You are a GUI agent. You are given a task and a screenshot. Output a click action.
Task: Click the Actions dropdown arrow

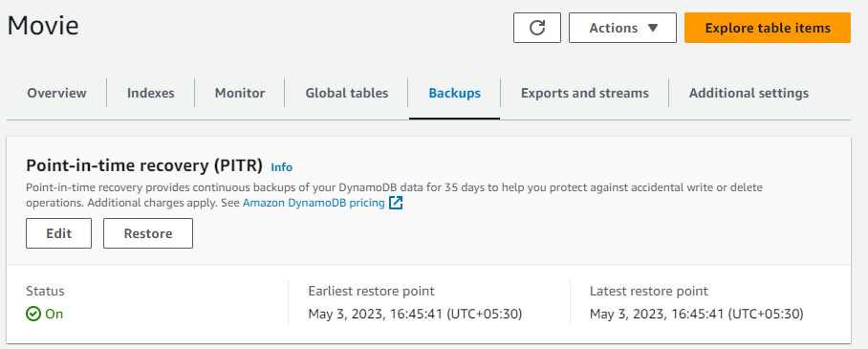pos(653,28)
